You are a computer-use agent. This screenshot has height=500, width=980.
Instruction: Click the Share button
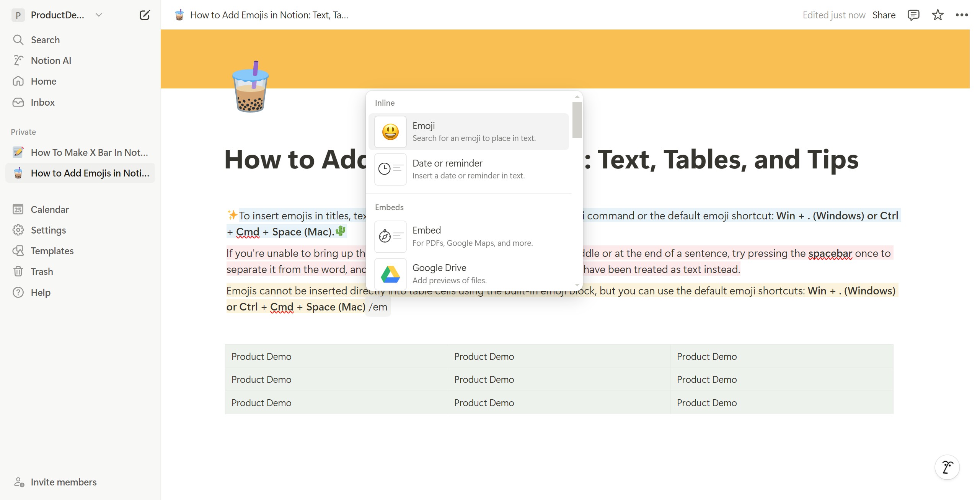884,15
